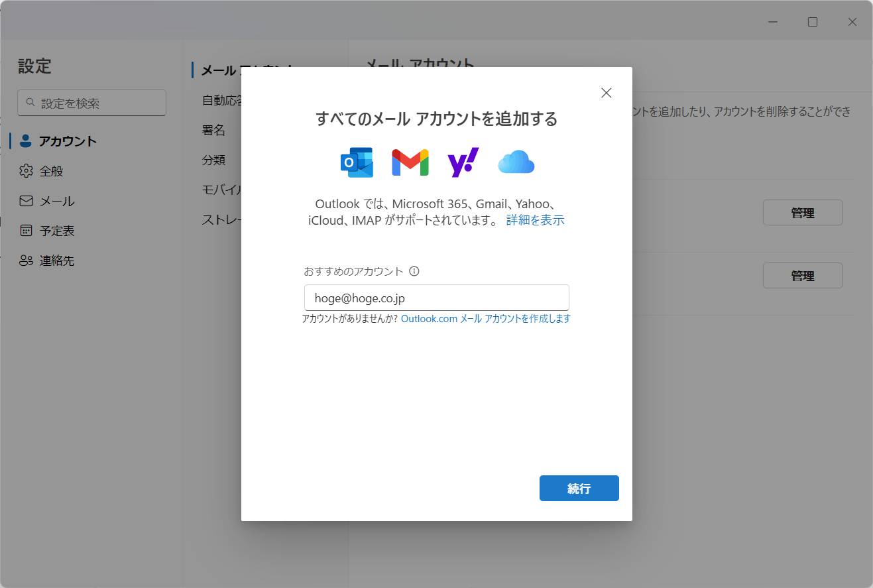
Task: Click the envelope icon next to メール
Action: pyautogui.click(x=26, y=201)
